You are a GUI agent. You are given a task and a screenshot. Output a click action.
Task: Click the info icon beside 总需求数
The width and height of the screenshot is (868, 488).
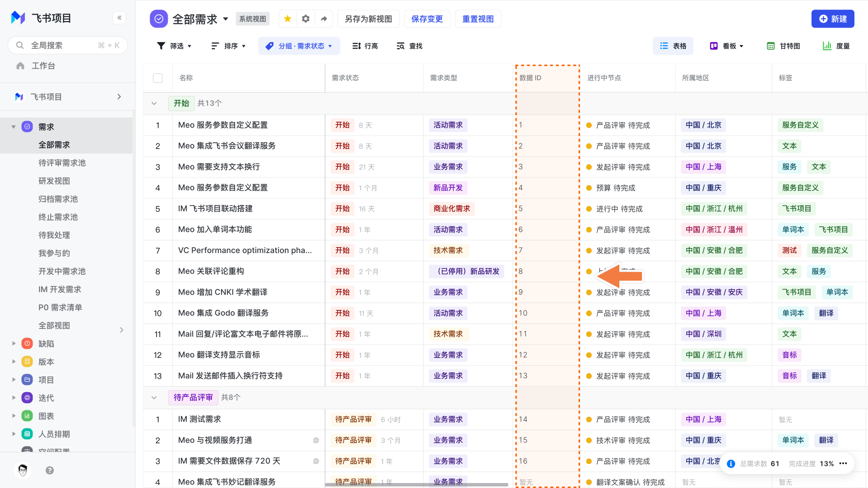point(731,464)
